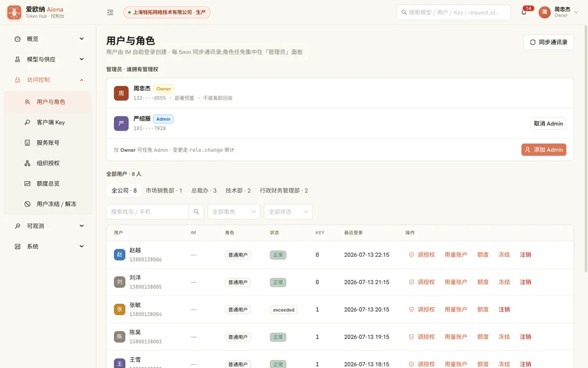Click the 组织授权 org-tree icon
Viewport: 588px width, 368px height.
tap(27, 163)
